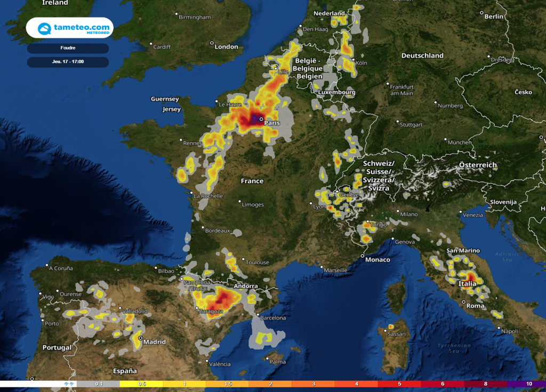Click the Zaragoza city label
The image size is (546, 392).
(211, 312)
